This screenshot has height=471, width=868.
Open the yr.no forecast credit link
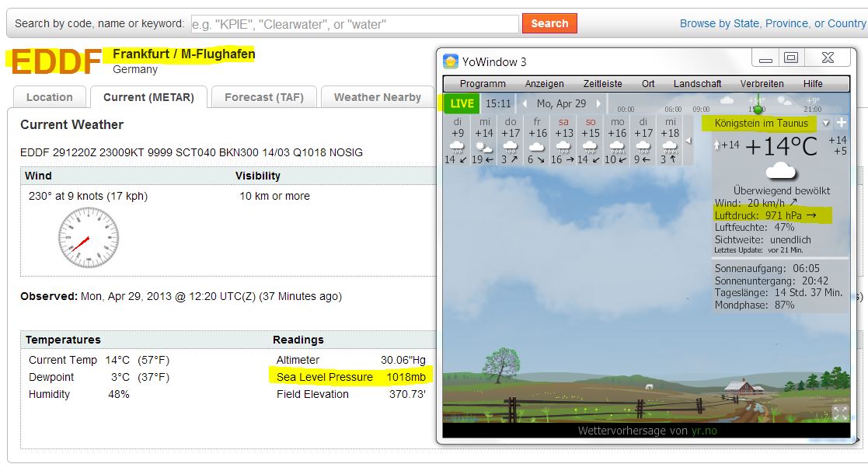point(704,431)
